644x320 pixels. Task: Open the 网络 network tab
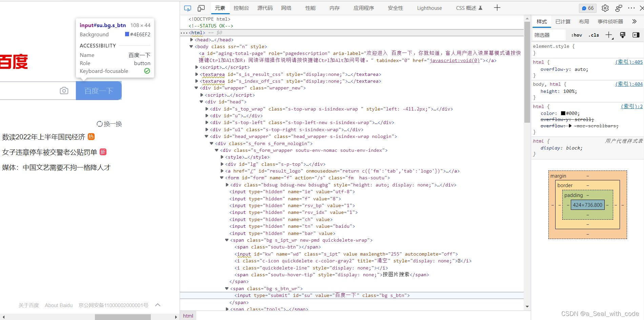click(x=286, y=8)
